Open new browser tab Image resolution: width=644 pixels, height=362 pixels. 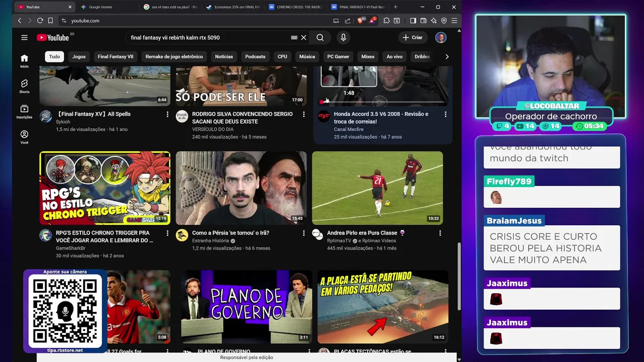pos(395,7)
